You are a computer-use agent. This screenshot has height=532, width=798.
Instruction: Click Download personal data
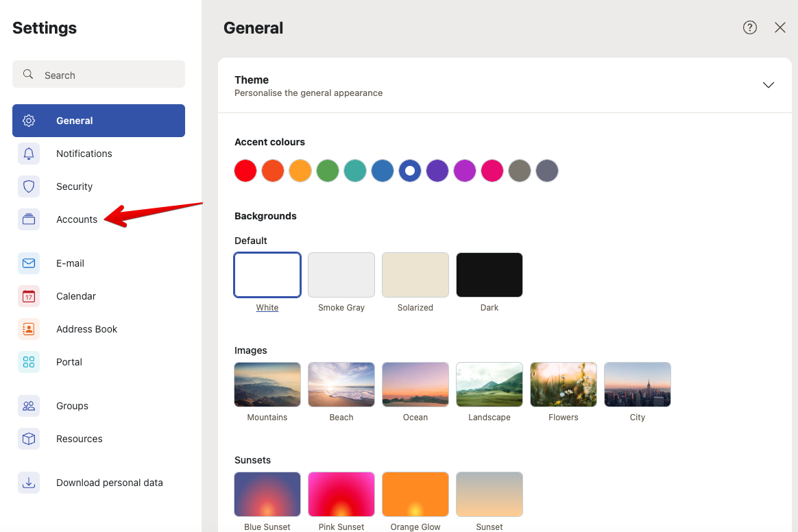tap(109, 483)
